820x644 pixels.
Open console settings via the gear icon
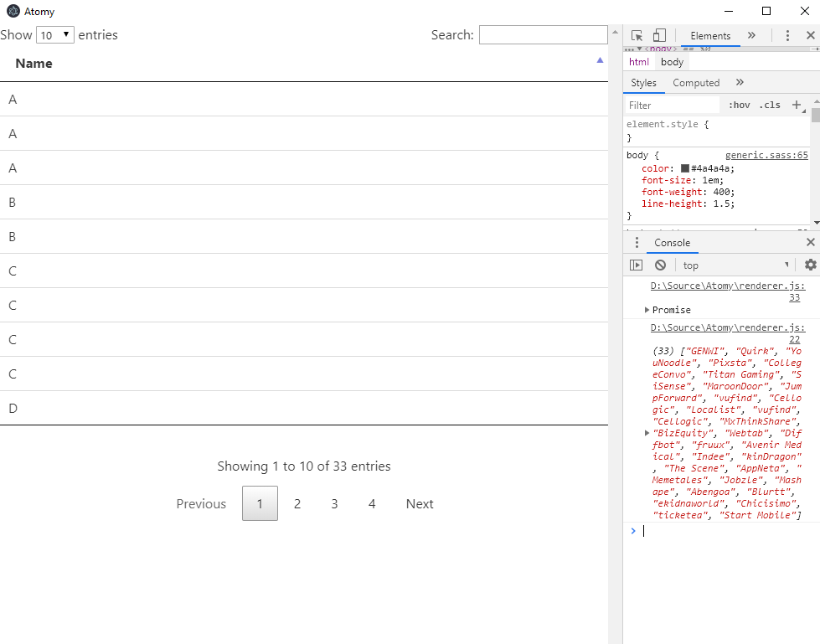click(x=811, y=265)
